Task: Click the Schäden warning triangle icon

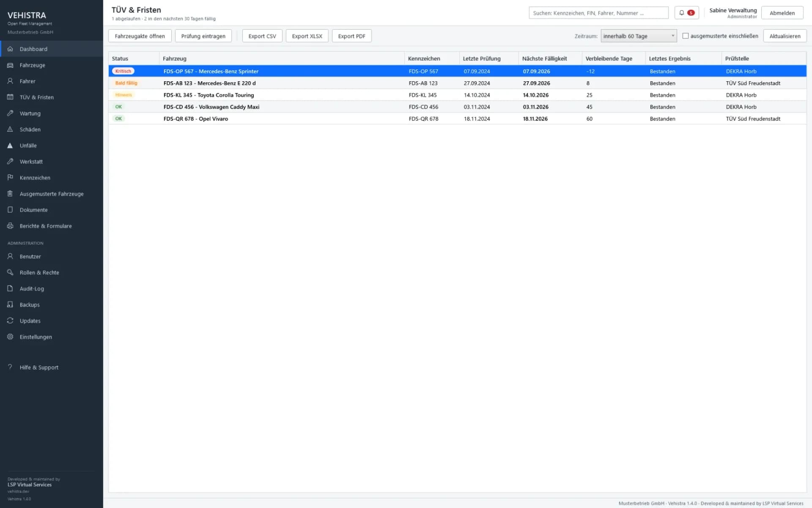Action: click(x=10, y=130)
